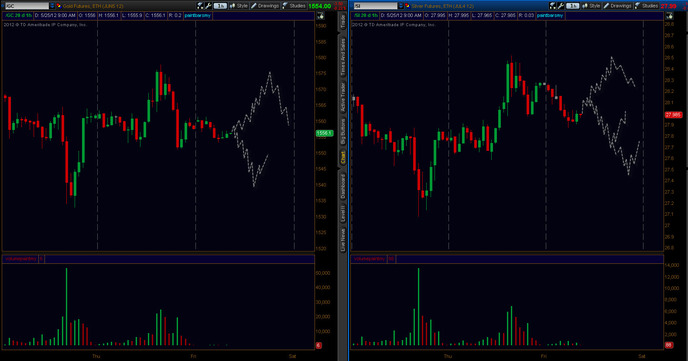Click the pointer icon at Silver chart's top right
Viewport: 688px width, 361px height.
(670, 16)
